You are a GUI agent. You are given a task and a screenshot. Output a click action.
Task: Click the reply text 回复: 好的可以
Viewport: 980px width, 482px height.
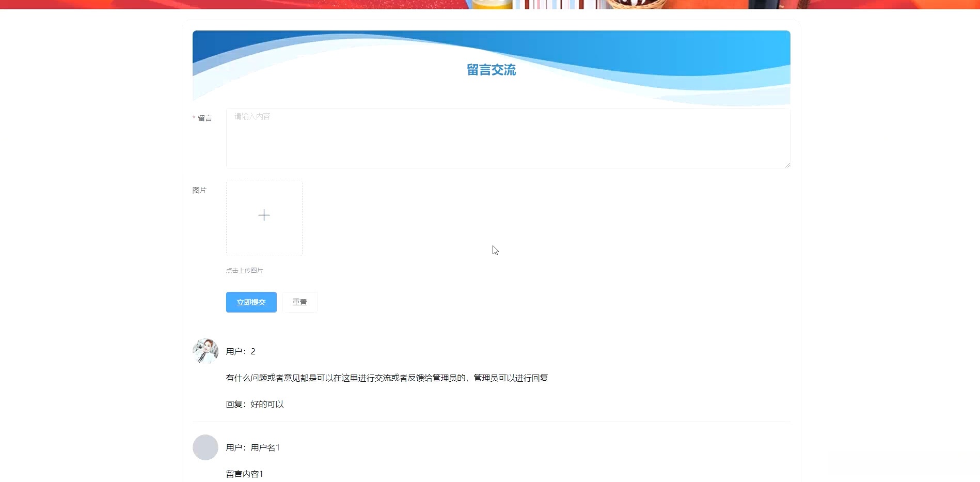[x=255, y=404]
